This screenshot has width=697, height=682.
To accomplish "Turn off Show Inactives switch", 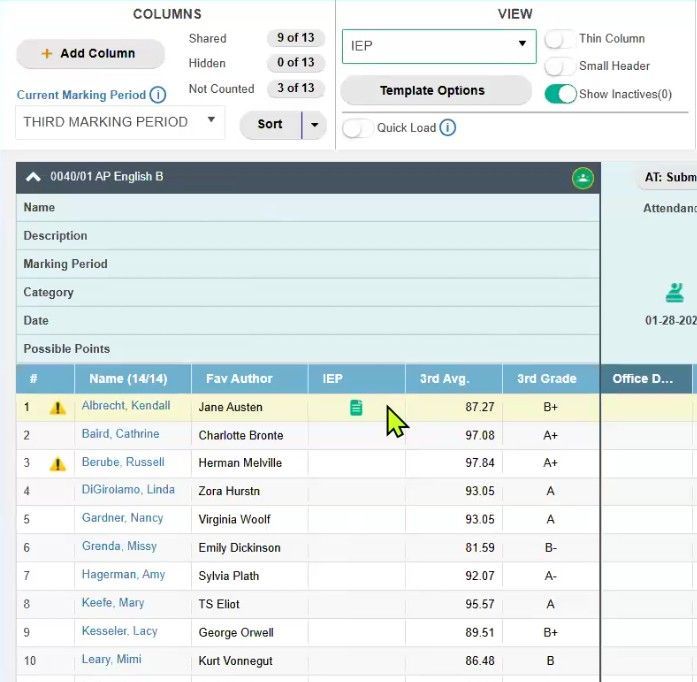I will pyautogui.click(x=560, y=94).
